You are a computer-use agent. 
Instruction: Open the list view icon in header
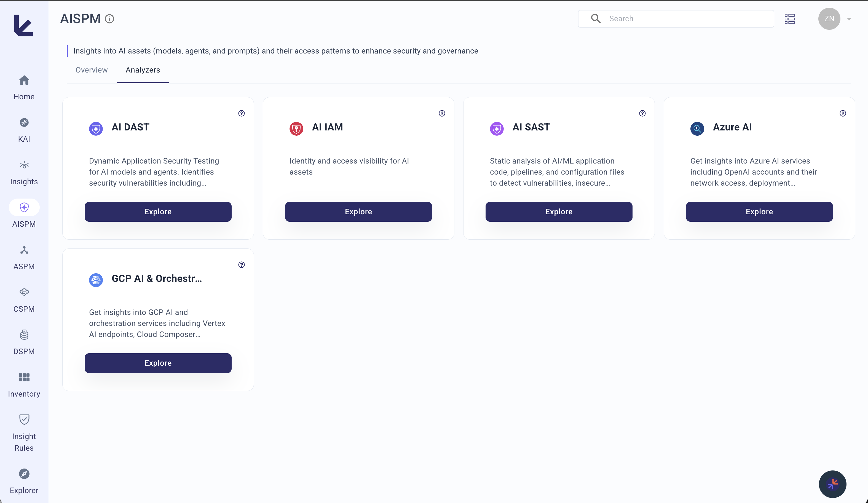point(789,18)
